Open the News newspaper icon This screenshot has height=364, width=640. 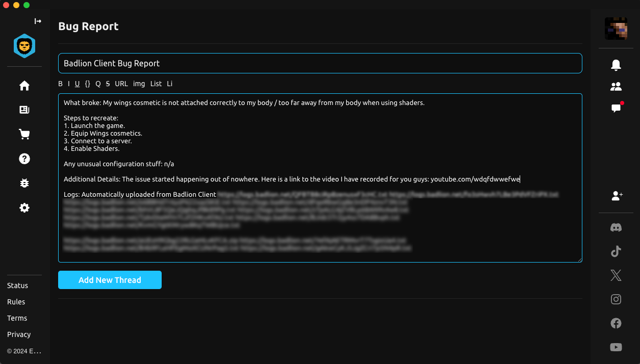(24, 110)
